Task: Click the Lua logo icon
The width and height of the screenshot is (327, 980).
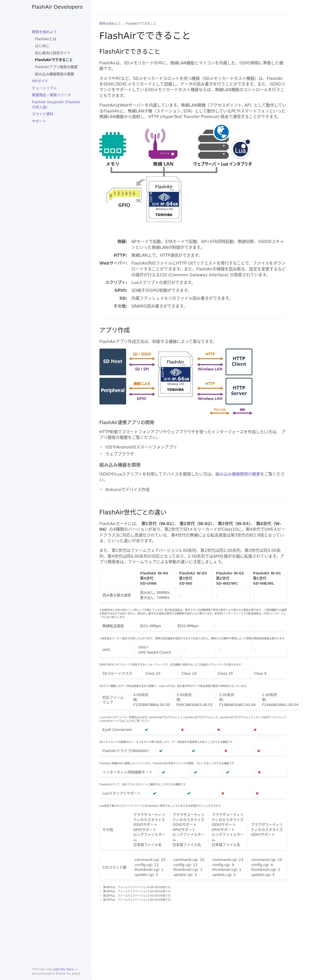Action: (x=241, y=149)
